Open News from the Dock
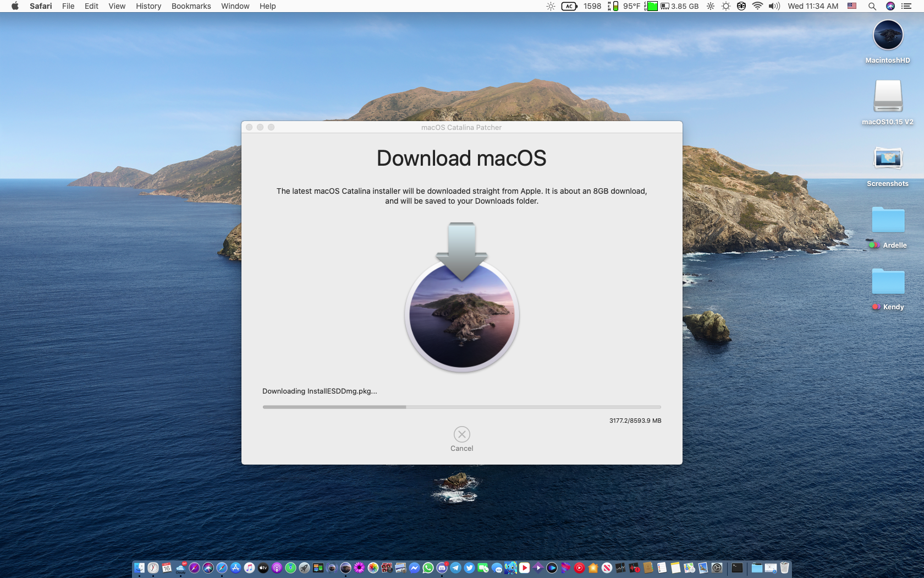924x578 pixels. (607, 568)
